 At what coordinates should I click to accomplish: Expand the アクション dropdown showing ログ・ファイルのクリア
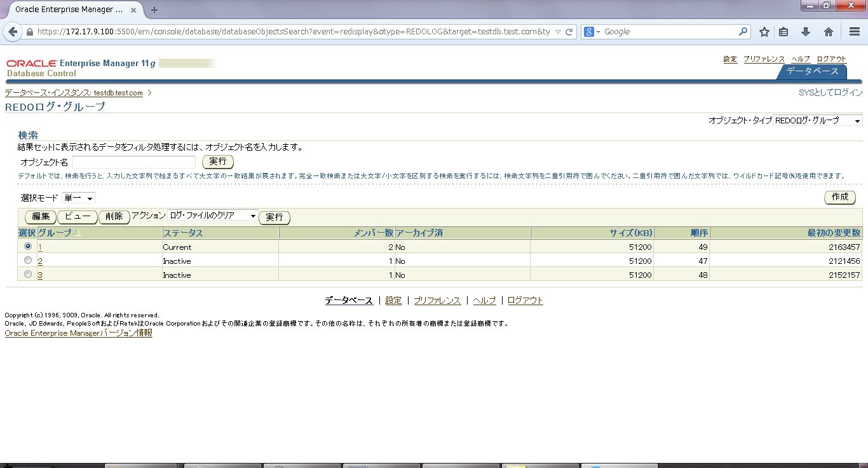point(213,216)
